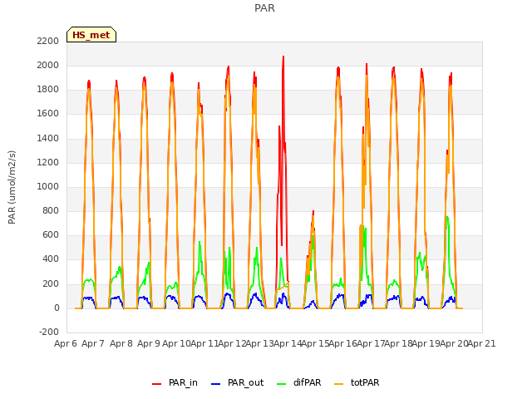The image size is (532, 399).
Task: Click the Apr 18 x-axis label
Action: pos(399,343)
